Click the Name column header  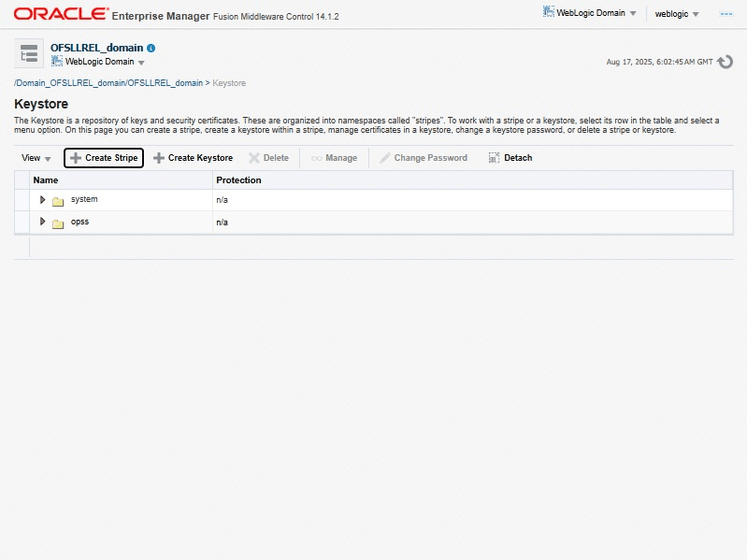(121, 180)
